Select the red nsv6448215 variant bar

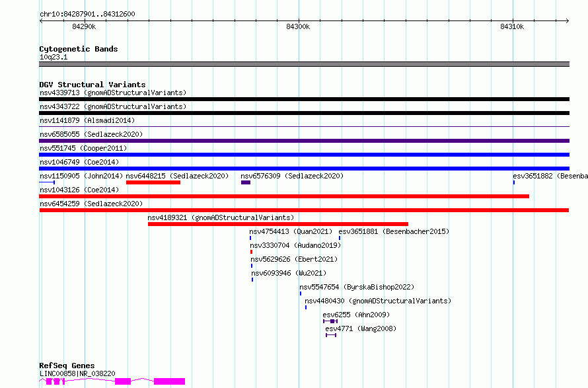(x=153, y=182)
